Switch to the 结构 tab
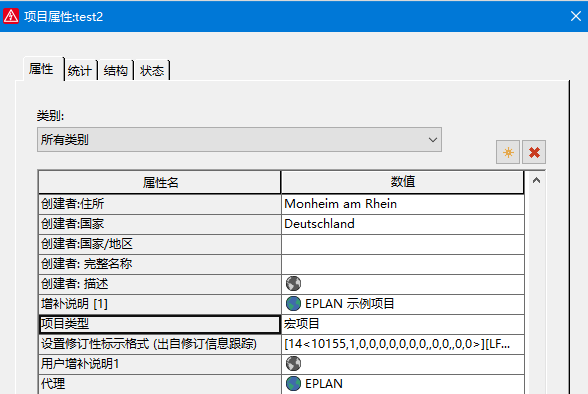This screenshot has width=588, height=394. coord(116,70)
